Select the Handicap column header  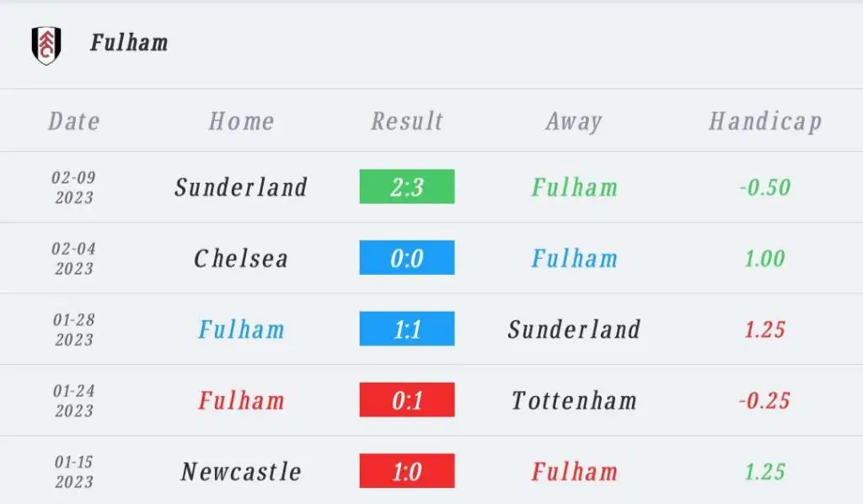(x=765, y=122)
